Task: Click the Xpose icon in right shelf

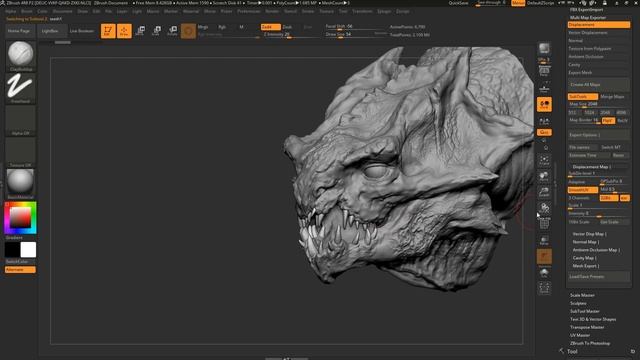Action: (544, 288)
